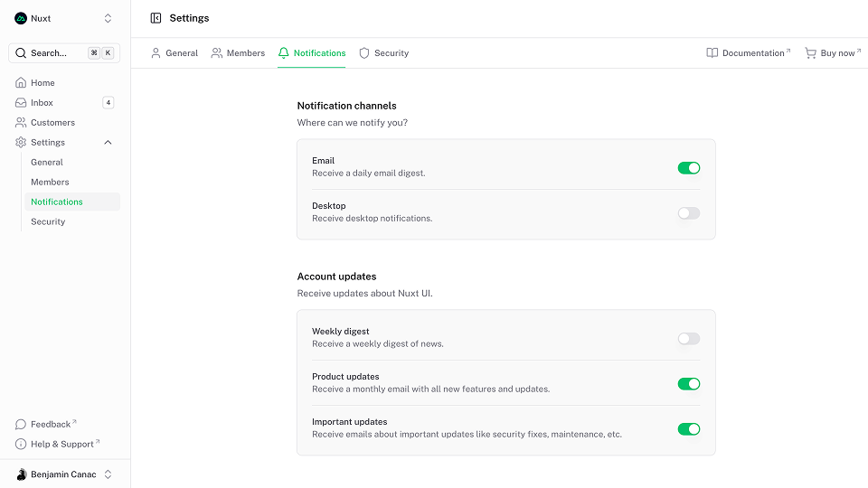Click the Help & Support info icon
The image size is (868, 488).
21,445
